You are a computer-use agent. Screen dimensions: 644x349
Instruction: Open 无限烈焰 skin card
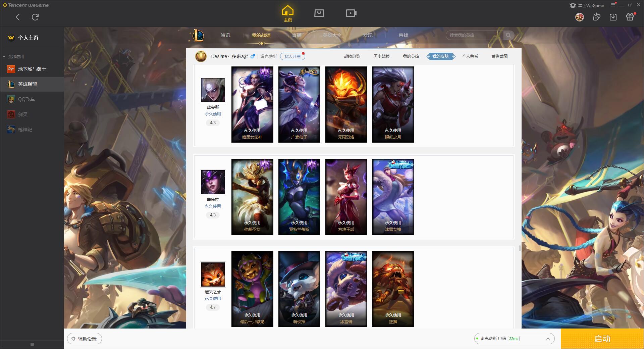(346, 104)
